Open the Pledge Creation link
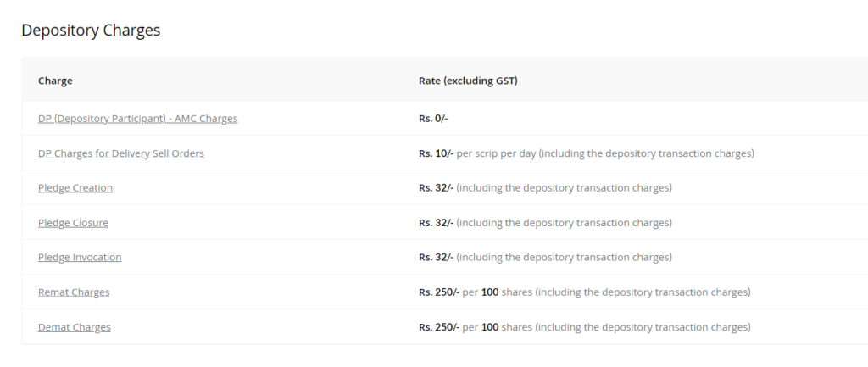868x367 pixels. pyautogui.click(x=75, y=188)
